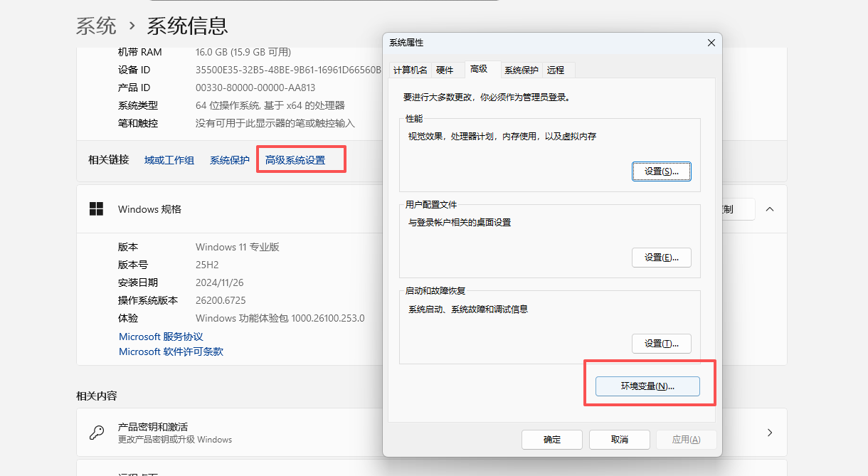Viewport: 868px width, 476px height.
Task: Open the Microsoft 软件许可条款 link
Action: pos(171,351)
